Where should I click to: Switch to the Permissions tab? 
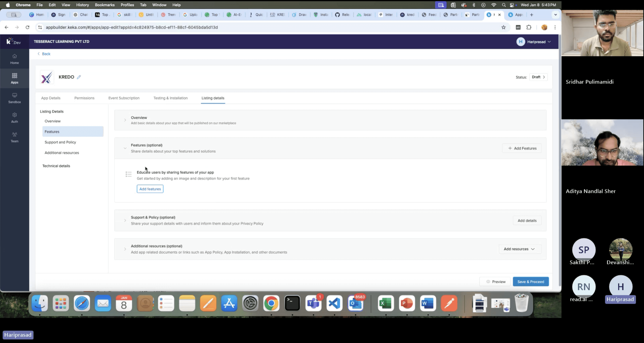click(84, 98)
